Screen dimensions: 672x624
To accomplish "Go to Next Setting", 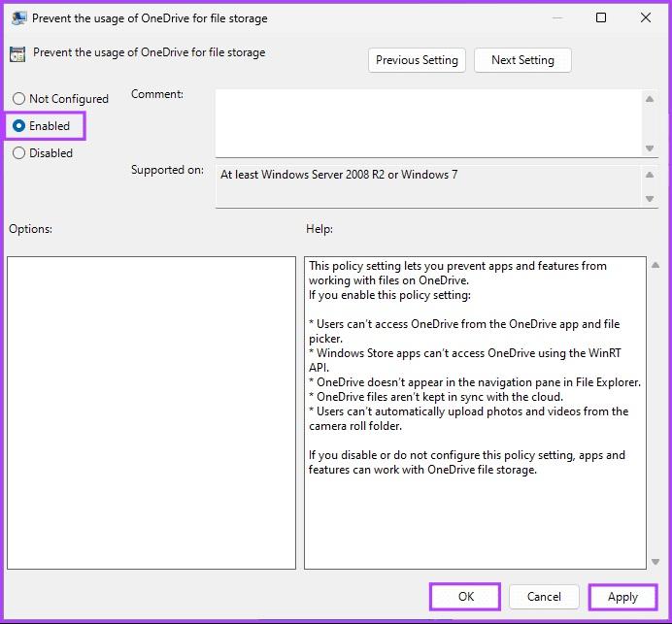I will 522,60.
